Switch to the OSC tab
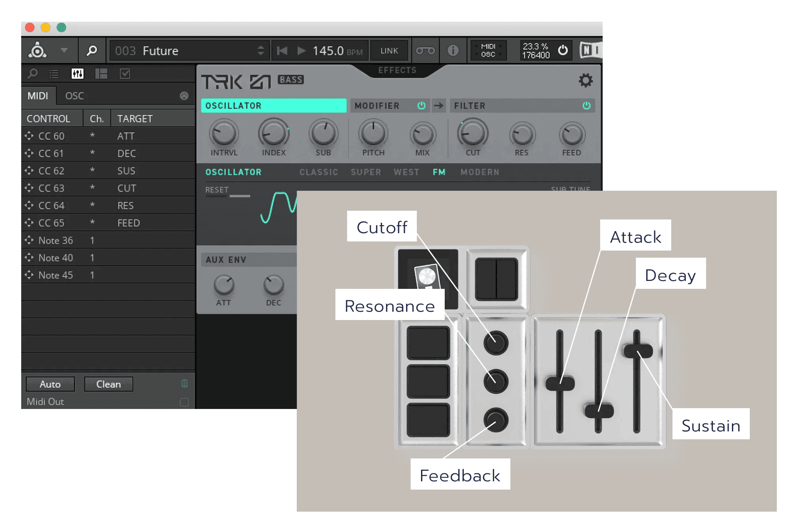 coord(74,96)
